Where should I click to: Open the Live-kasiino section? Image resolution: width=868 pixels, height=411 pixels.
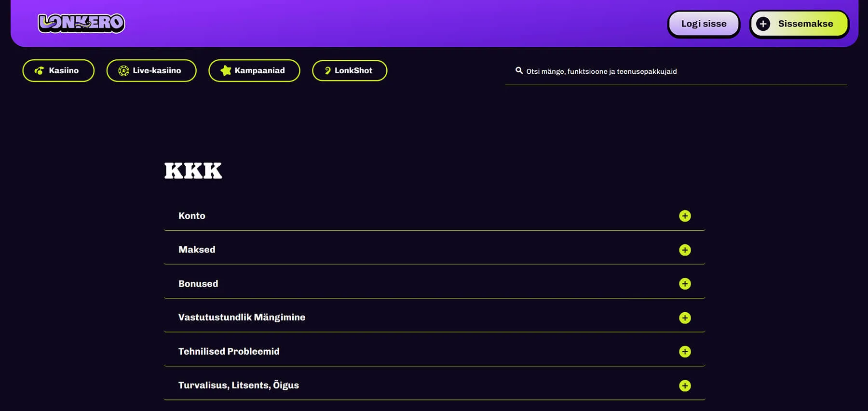coord(151,71)
